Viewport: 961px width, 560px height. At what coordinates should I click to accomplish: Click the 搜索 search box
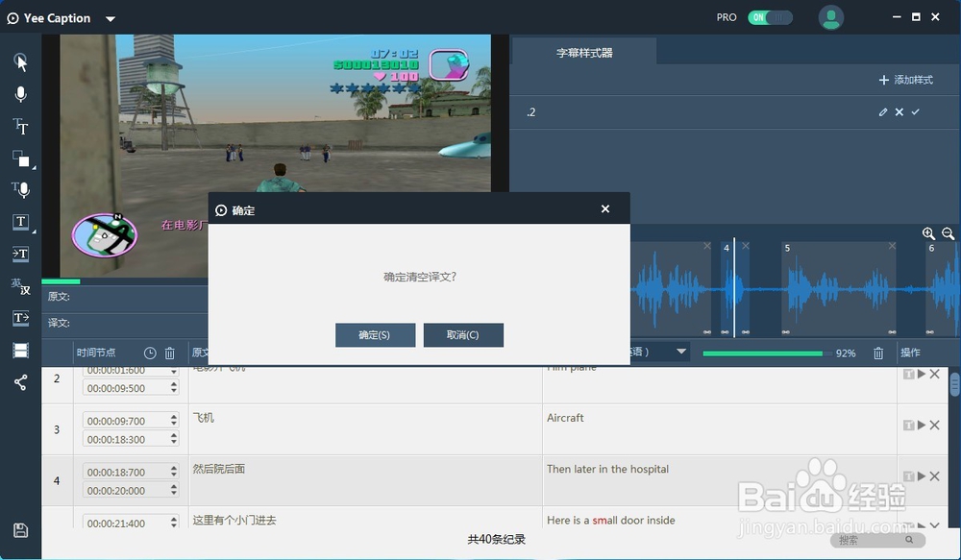[x=876, y=540]
